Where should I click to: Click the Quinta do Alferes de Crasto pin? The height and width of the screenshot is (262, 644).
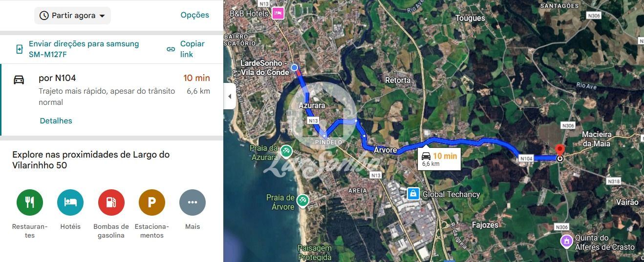click(566, 241)
